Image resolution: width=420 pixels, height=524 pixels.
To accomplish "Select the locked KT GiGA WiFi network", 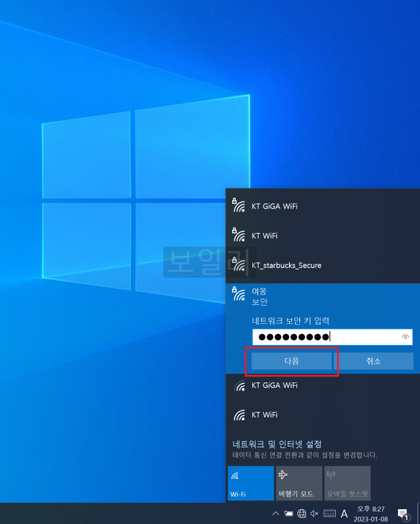I will point(274,206).
